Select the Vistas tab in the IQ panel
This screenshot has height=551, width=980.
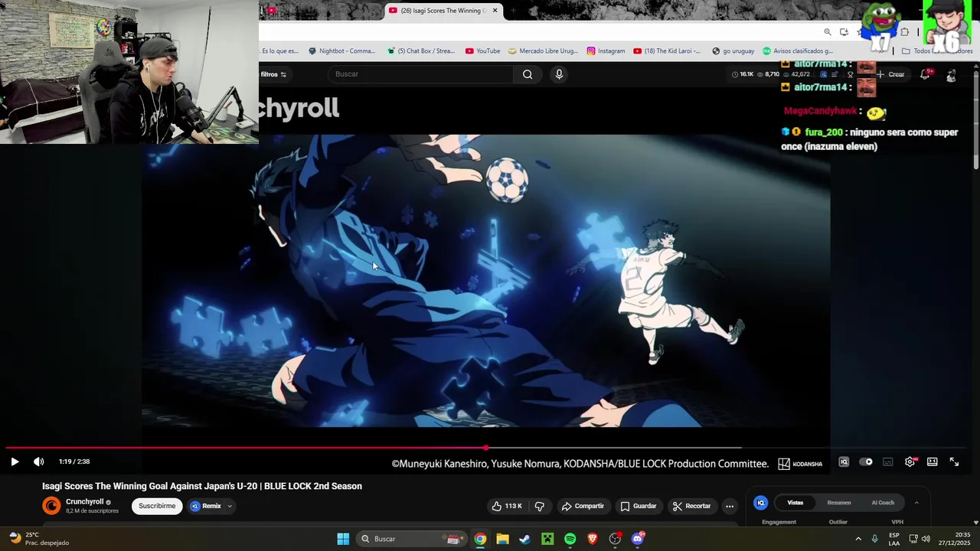click(x=795, y=503)
